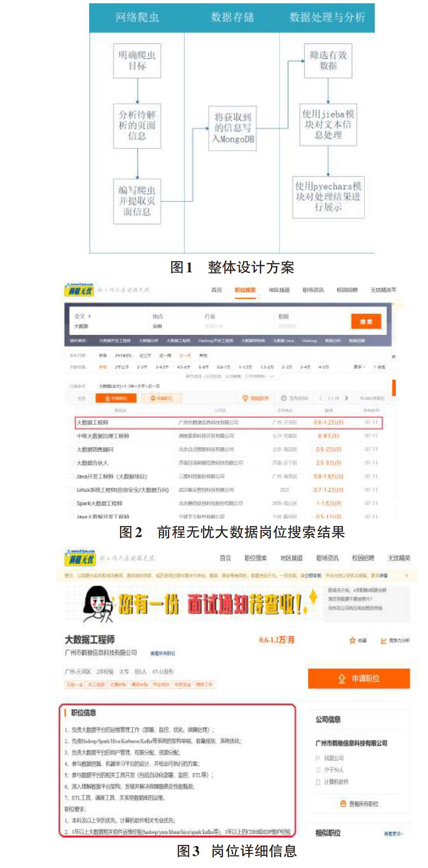Screen dimensions: 428x868
Task: Open the 职能 function selector
Action: [287, 321]
